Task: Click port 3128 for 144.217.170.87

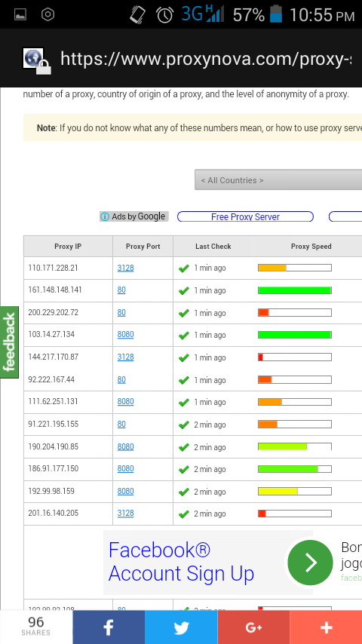Action: (125, 357)
